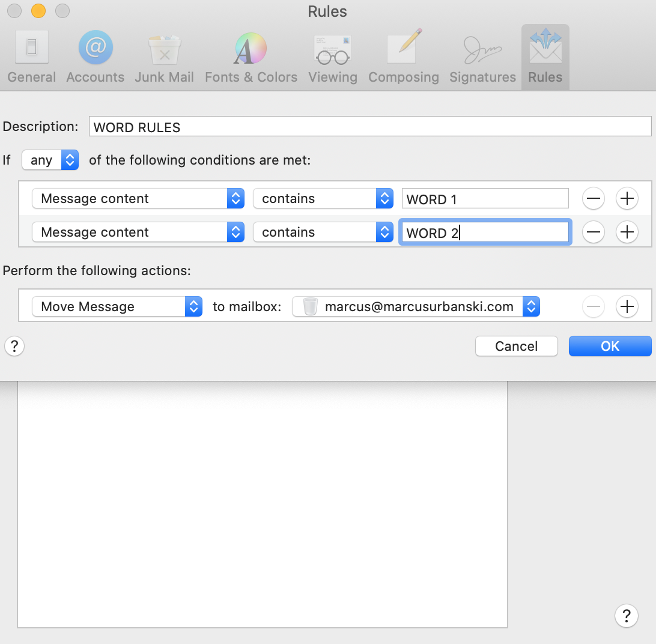
Task: Open the any/all conditions dropdown
Action: point(50,160)
